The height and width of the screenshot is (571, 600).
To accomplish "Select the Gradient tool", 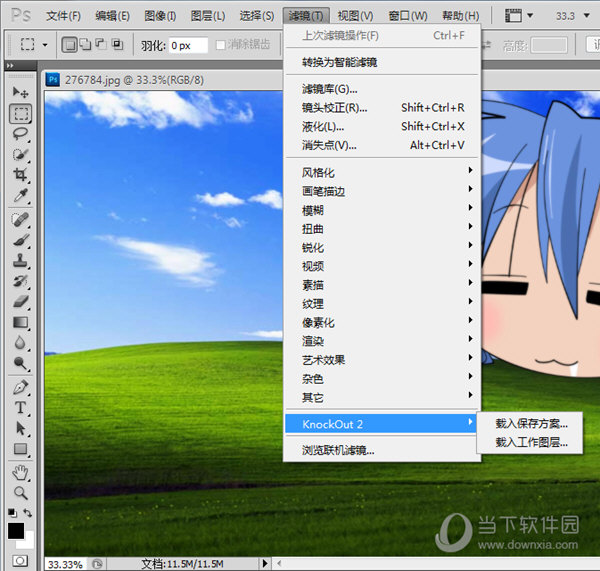I will click(20, 322).
